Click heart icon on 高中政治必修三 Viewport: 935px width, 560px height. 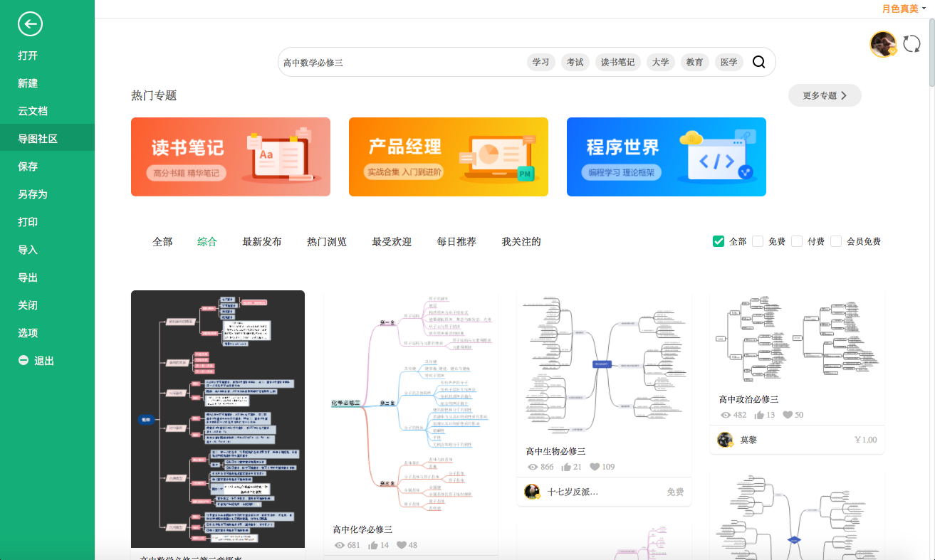pyautogui.click(x=788, y=415)
